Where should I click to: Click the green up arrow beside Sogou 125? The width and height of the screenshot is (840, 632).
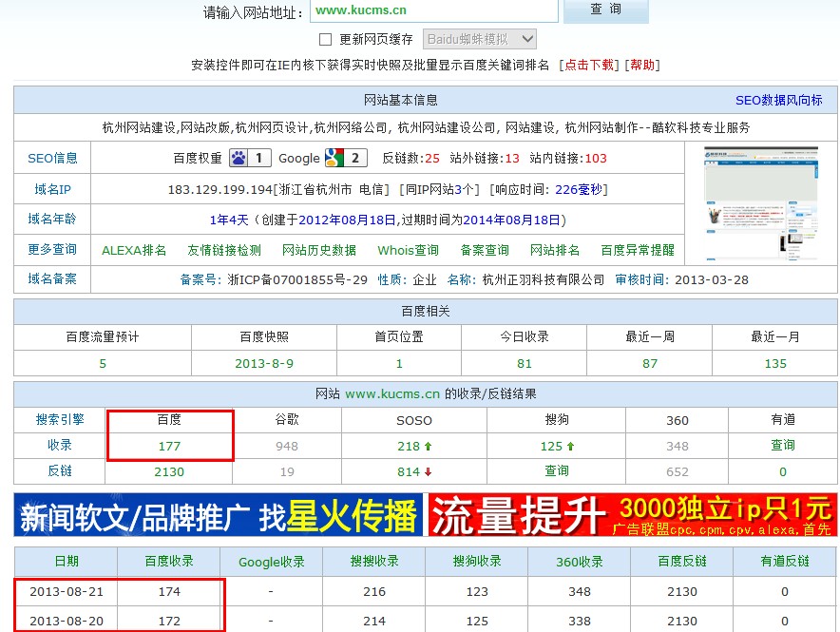pyautogui.click(x=570, y=446)
